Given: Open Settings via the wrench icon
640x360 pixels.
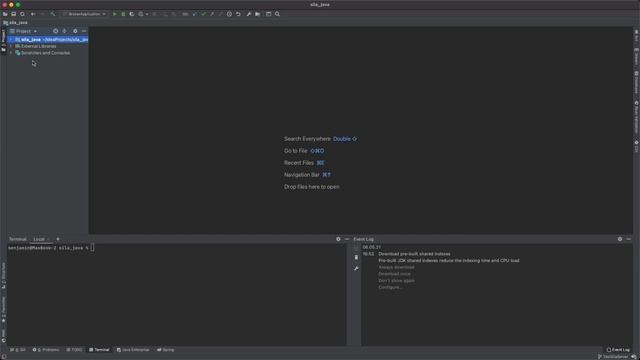Looking at the screenshot, I should (249, 14).
